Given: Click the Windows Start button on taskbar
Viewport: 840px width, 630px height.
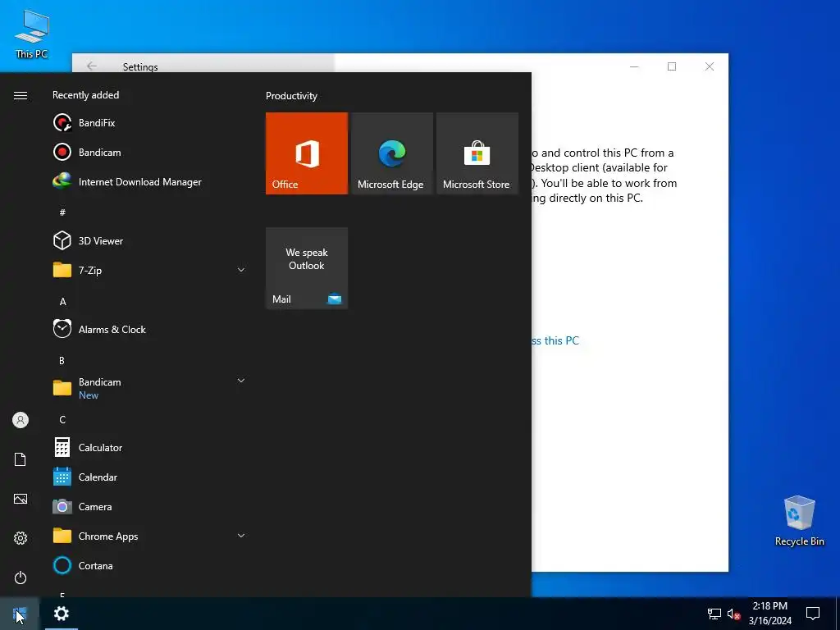Looking at the screenshot, I should click(x=20, y=614).
